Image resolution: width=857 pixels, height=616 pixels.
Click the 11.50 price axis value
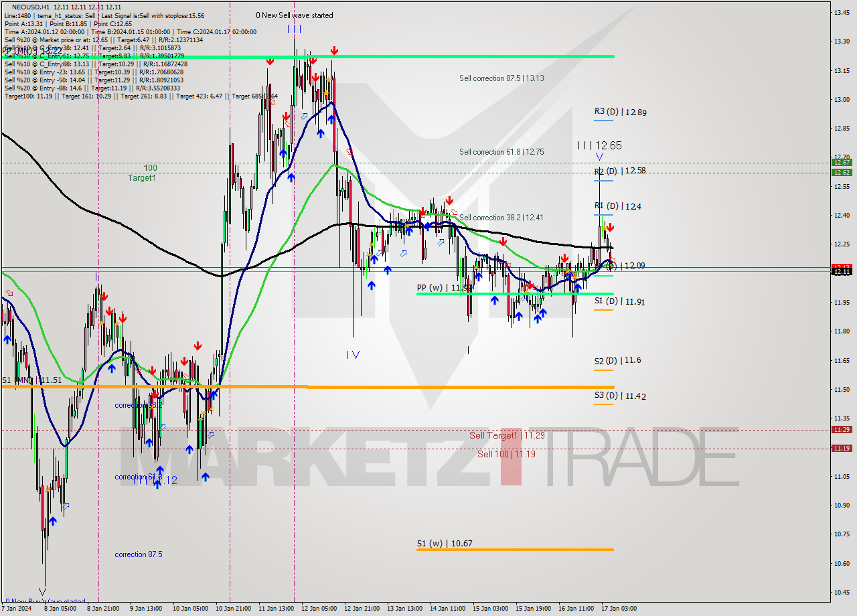[842, 389]
